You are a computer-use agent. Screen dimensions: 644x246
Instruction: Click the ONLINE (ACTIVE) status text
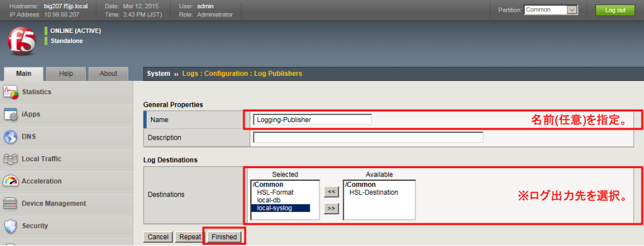click(76, 31)
